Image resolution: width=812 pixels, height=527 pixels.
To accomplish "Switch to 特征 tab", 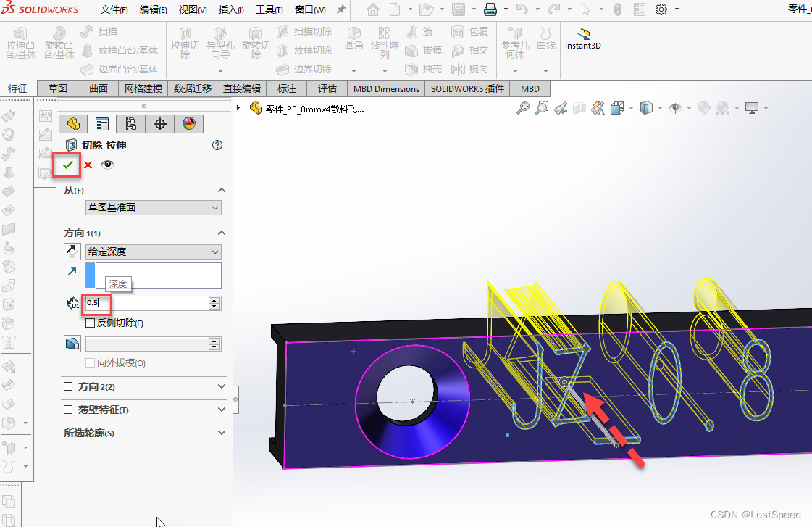I will point(17,88).
